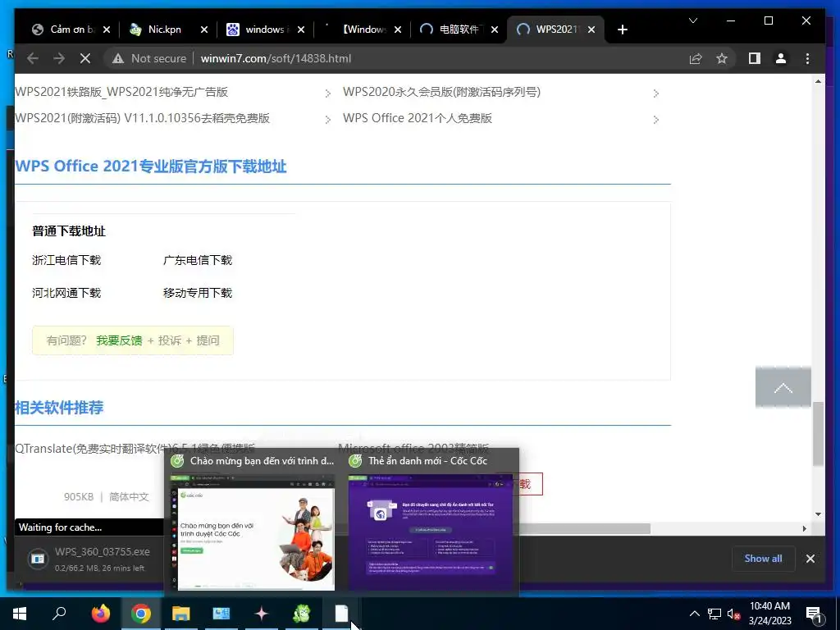Open the tab search dropdown arrow
This screenshot has height=630, width=840.
pyautogui.click(x=692, y=21)
